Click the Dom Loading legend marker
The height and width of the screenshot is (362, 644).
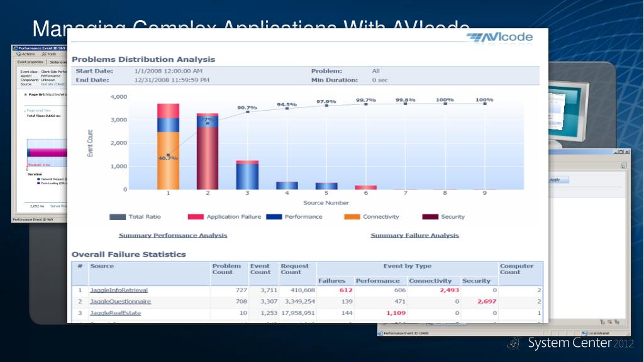click(38, 184)
